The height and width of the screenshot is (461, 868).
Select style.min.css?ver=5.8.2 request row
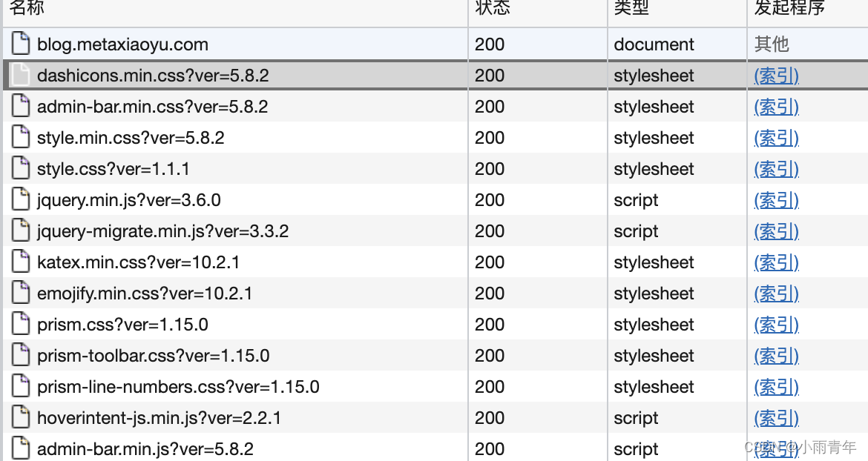131,138
